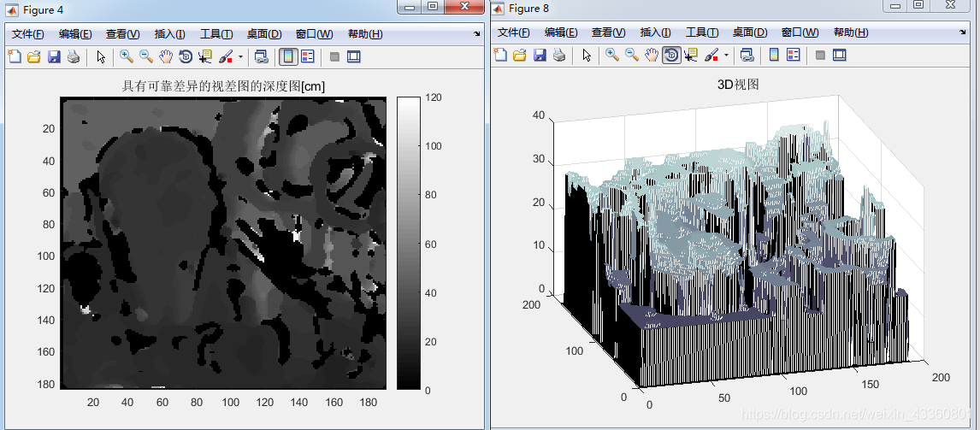Click Show Plot Tools button in Figure 8
Viewport: 980px width, 430px height.
tap(840, 56)
